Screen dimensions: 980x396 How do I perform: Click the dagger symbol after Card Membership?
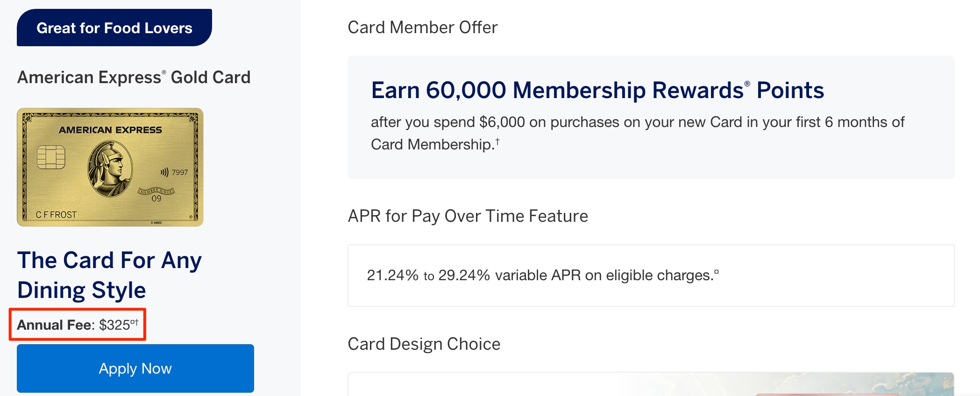pos(497,141)
